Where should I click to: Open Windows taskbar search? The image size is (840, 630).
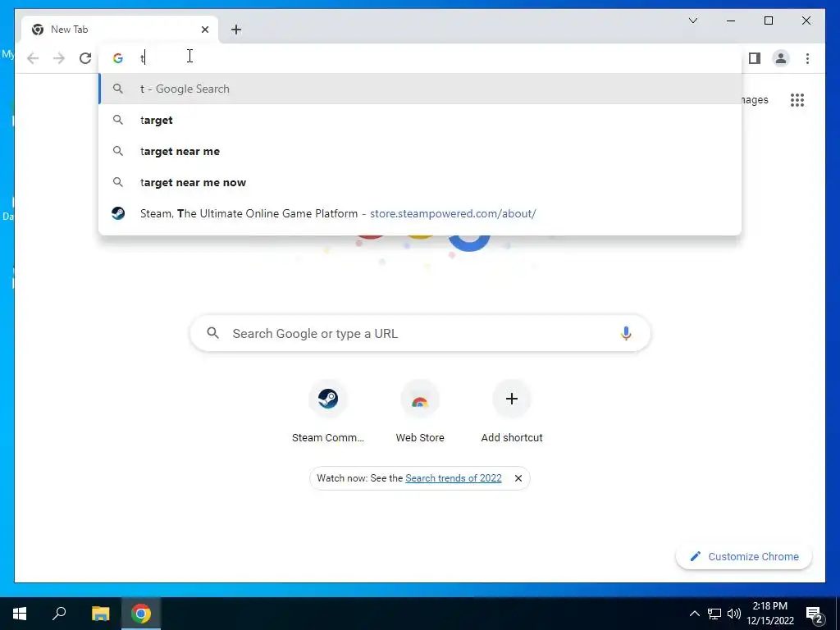59,614
